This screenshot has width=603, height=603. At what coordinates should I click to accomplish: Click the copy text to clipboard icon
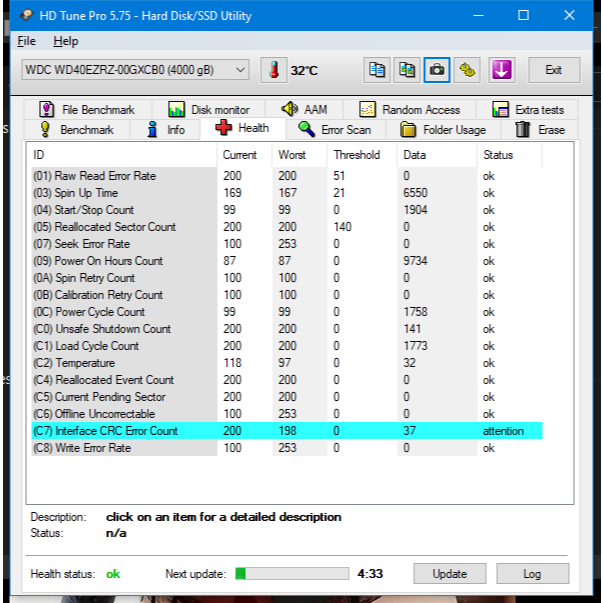(377, 70)
